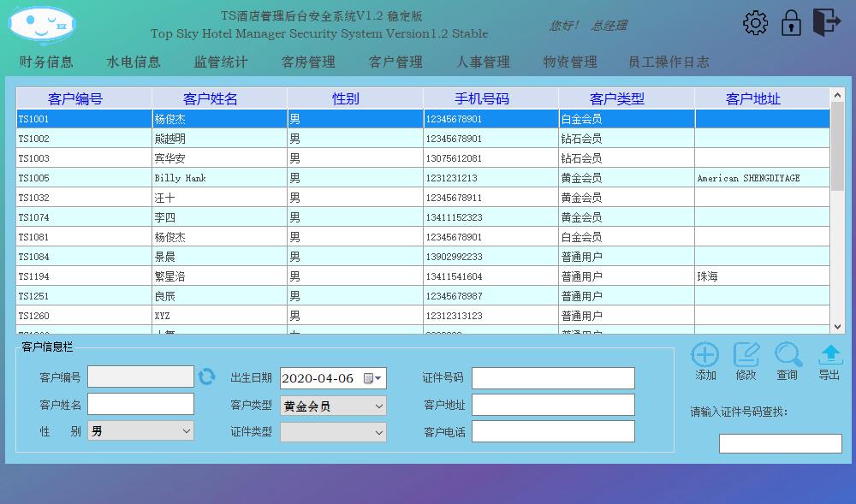Open the 证件类型 dropdown

pyautogui.click(x=378, y=432)
